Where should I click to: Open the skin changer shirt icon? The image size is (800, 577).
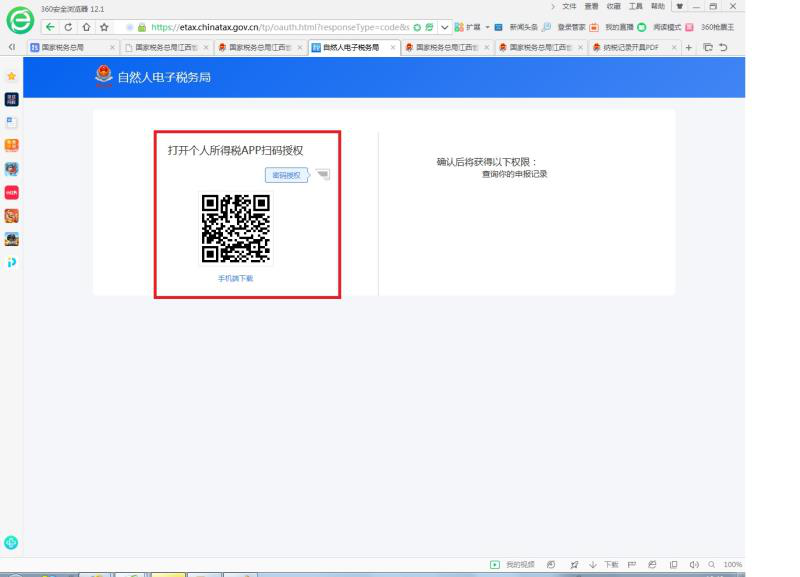point(680,7)
